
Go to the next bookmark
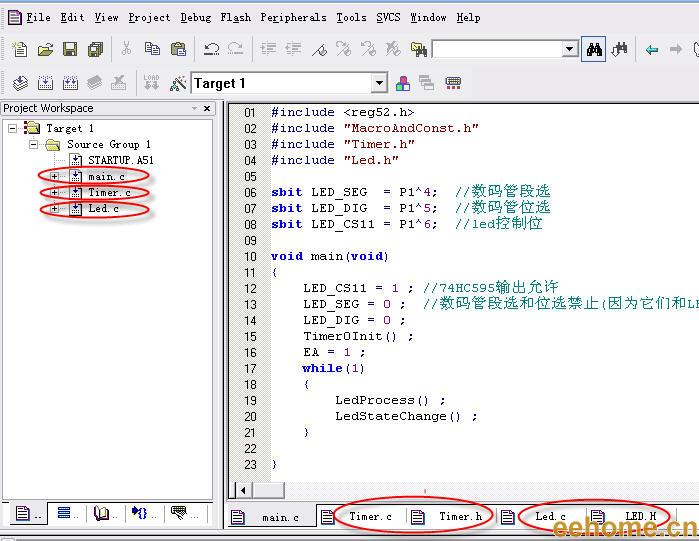(x=343, y=49)
